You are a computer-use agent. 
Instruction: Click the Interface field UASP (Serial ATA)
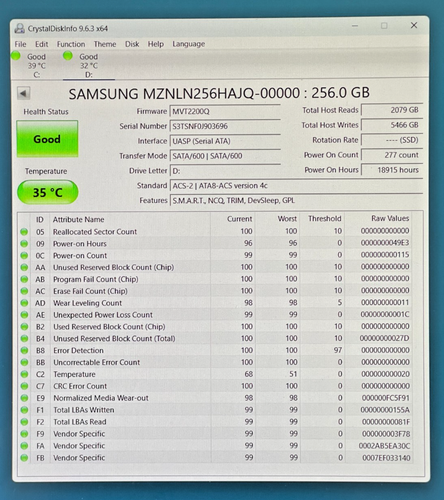[225, 141]
